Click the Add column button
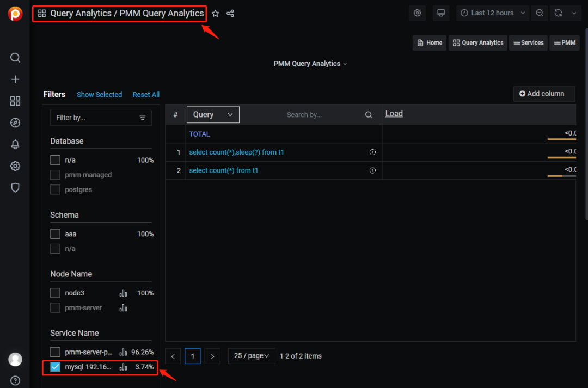Screen dimensions: 588x388 pos(544,94)
